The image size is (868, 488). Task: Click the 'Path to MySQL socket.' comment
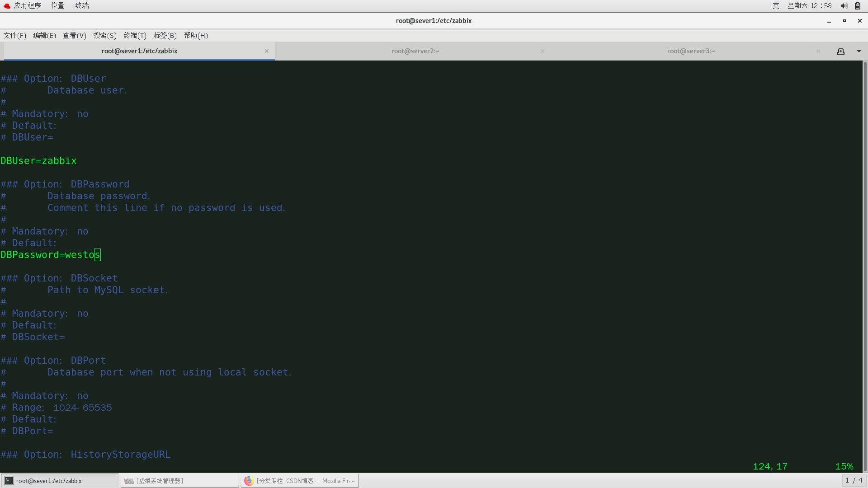(108, 290)
